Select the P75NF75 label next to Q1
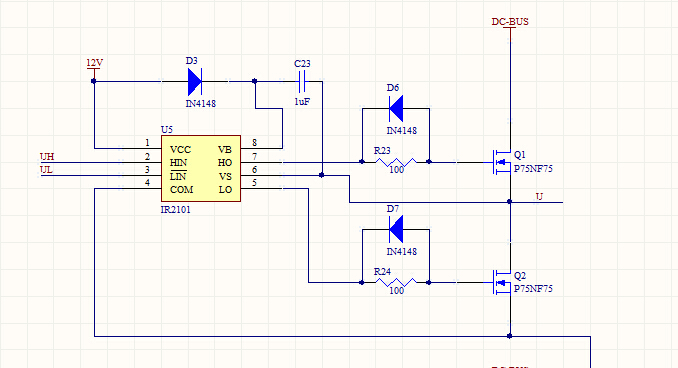 click(x=533, y=169)
